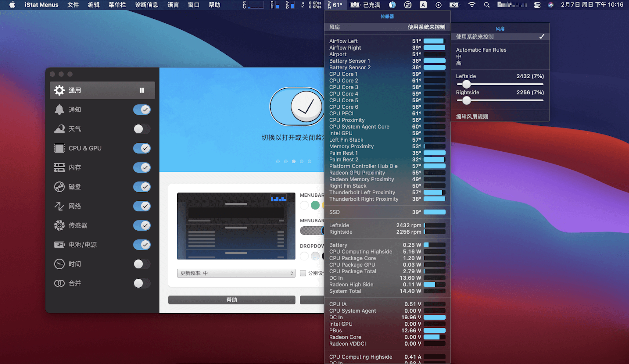The width and height of the screenshot is (629, 364).
Task: Open the 更新频率 dropdown
Action: 236,273
